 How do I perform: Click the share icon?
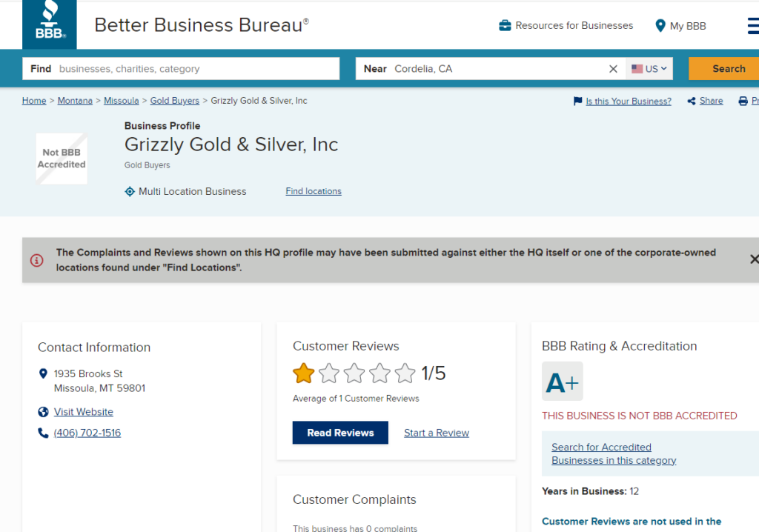(692, 101)
